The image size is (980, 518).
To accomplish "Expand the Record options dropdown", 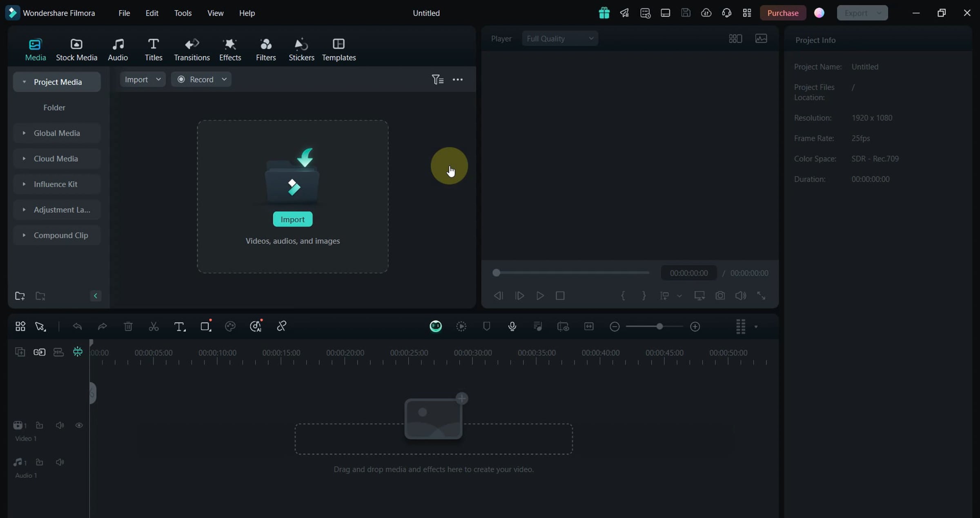I will click(224, 79).
